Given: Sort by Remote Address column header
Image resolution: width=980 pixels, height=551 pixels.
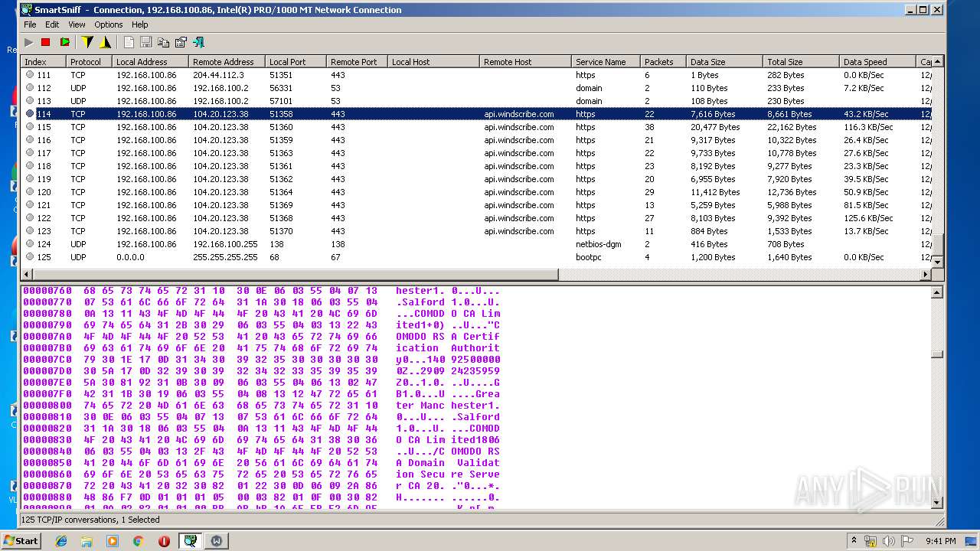Looking at the screenshot, I should [227, 61].
